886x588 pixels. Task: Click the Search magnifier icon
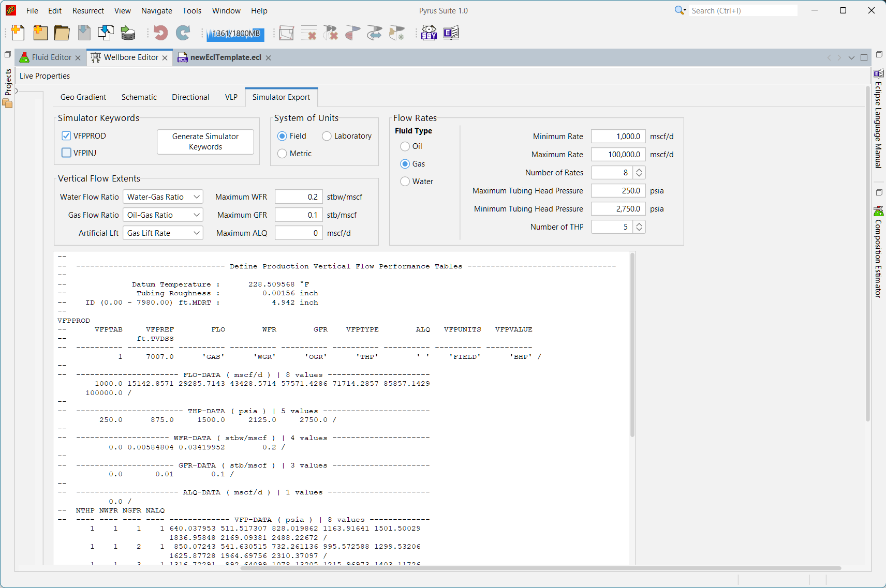[x=680, y=10]
